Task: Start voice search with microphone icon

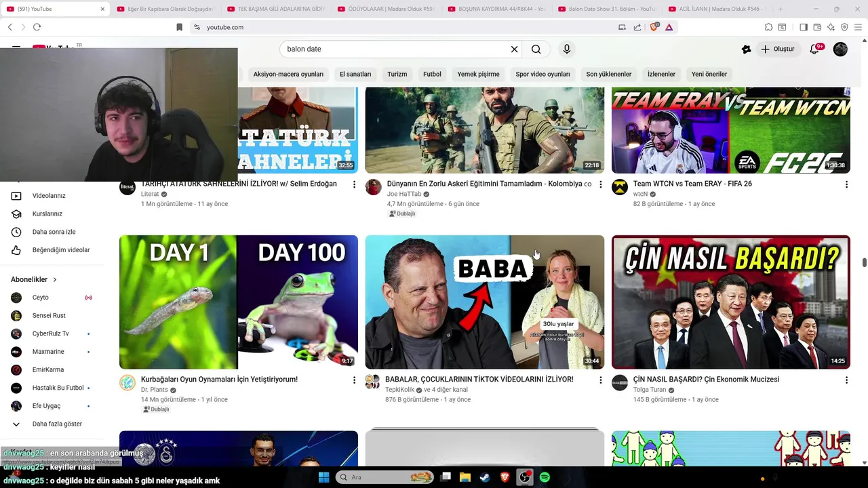Action: pos(567,49)
